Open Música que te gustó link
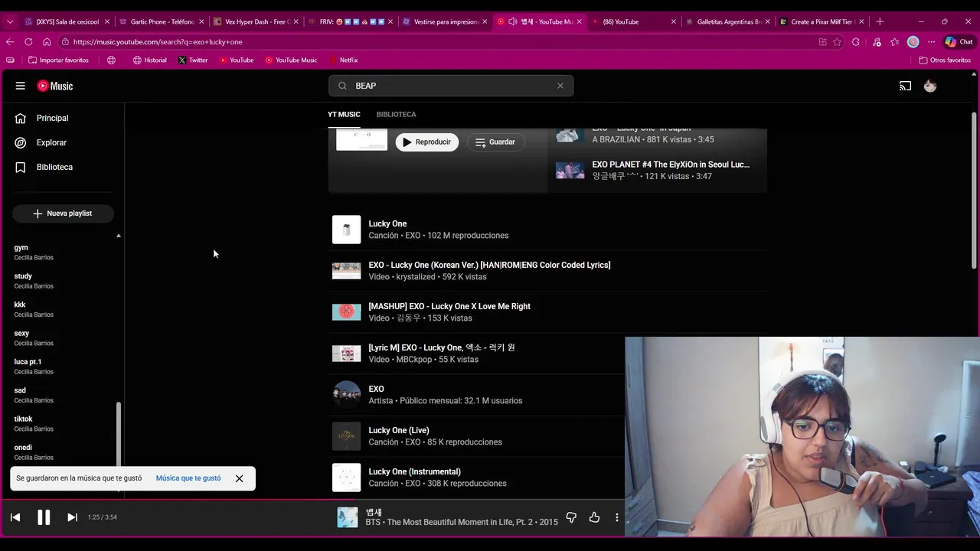The width and height of the screenshot is (980, 551). (x=188, y=478)
